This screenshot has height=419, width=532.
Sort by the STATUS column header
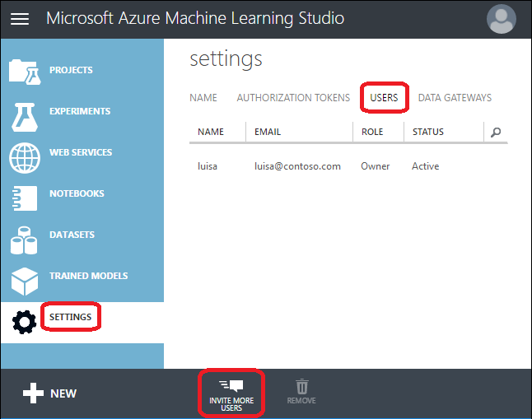[x=428, y=132]
